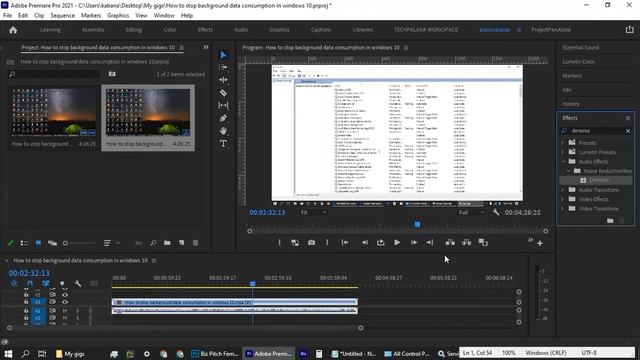Select the Ripple Edit tool

[x=223, y=80]
